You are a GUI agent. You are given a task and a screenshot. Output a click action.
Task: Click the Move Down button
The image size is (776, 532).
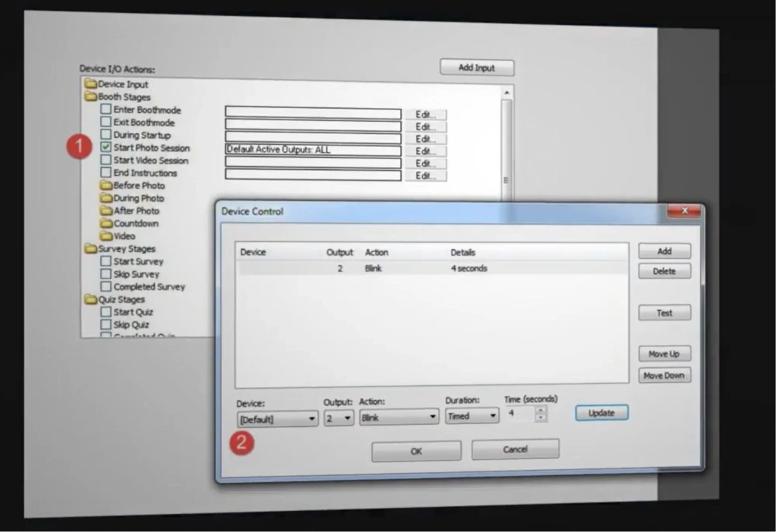(x=665, y=375)
